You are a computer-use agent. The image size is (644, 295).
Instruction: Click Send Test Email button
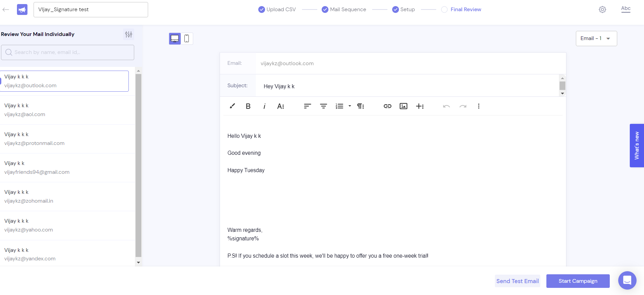click(517, 281)
